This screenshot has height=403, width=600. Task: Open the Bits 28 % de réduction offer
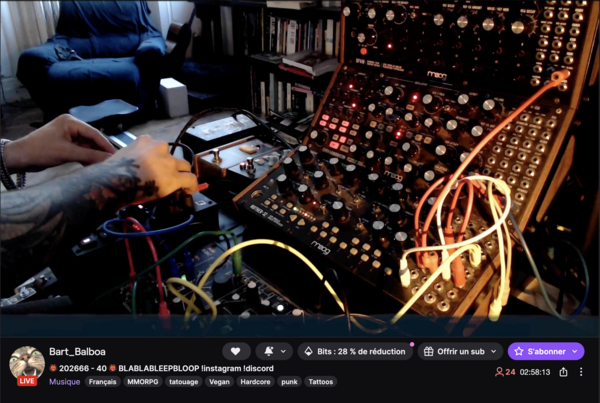tap(355, 351)
